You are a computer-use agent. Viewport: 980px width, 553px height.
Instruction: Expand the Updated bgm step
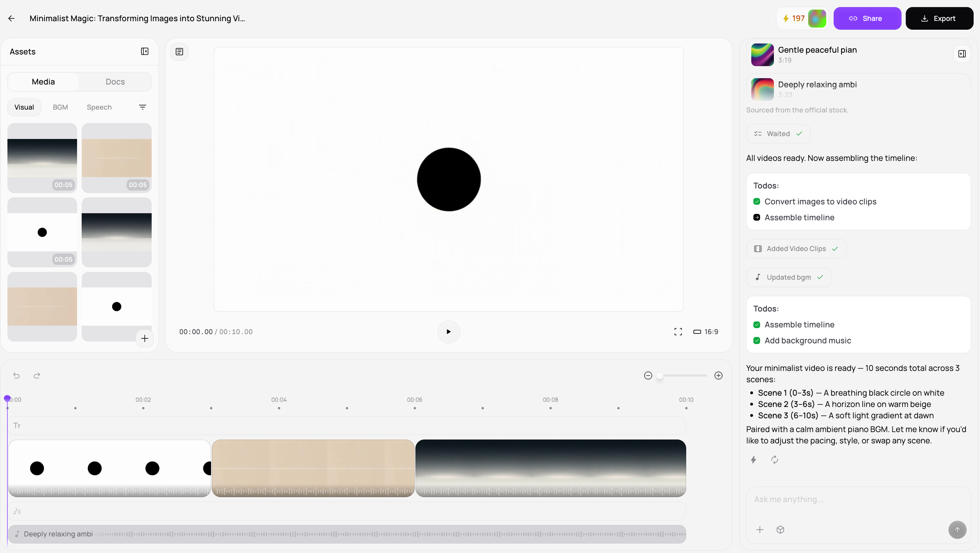click(x=788, y=278)
